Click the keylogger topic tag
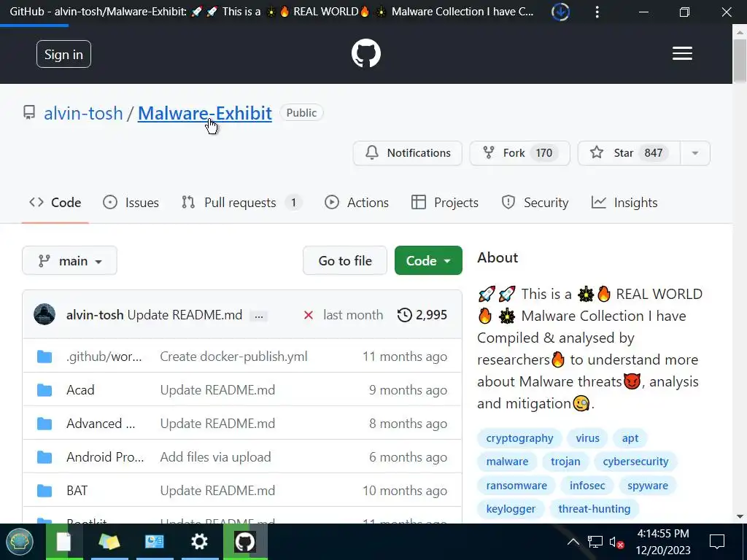This screenshot has height=560, width=747. (x=511, y=508)
